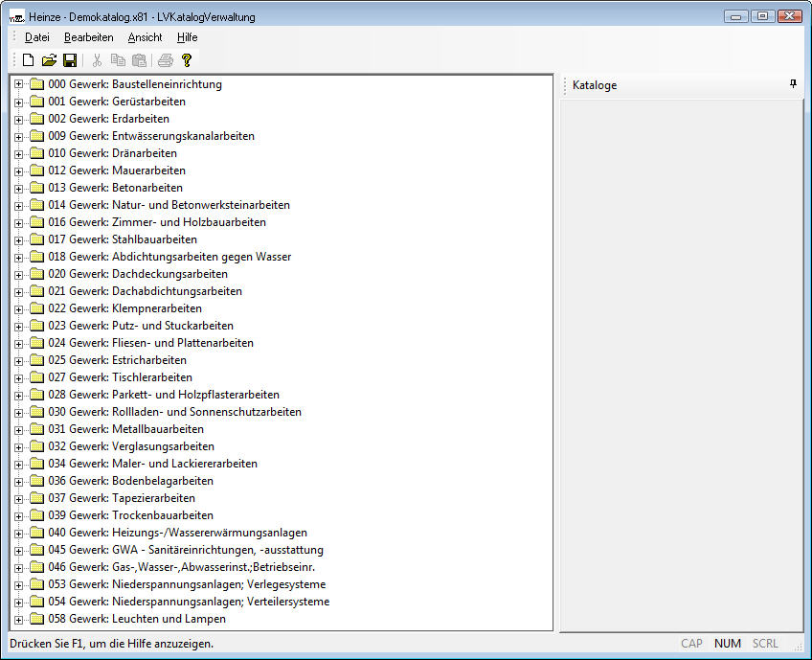Click the Print toolbar icon
812x660 pixels.
[166, 60]
